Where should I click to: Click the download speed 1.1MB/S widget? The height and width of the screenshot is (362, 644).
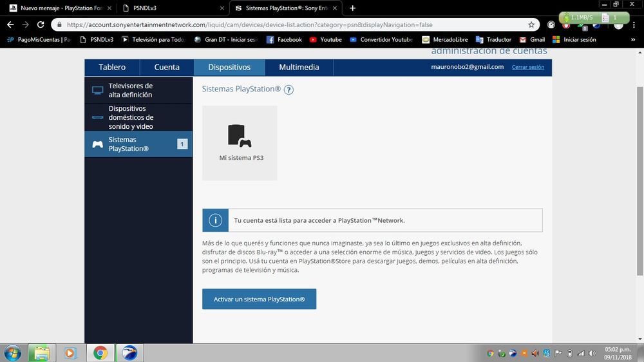594,17
